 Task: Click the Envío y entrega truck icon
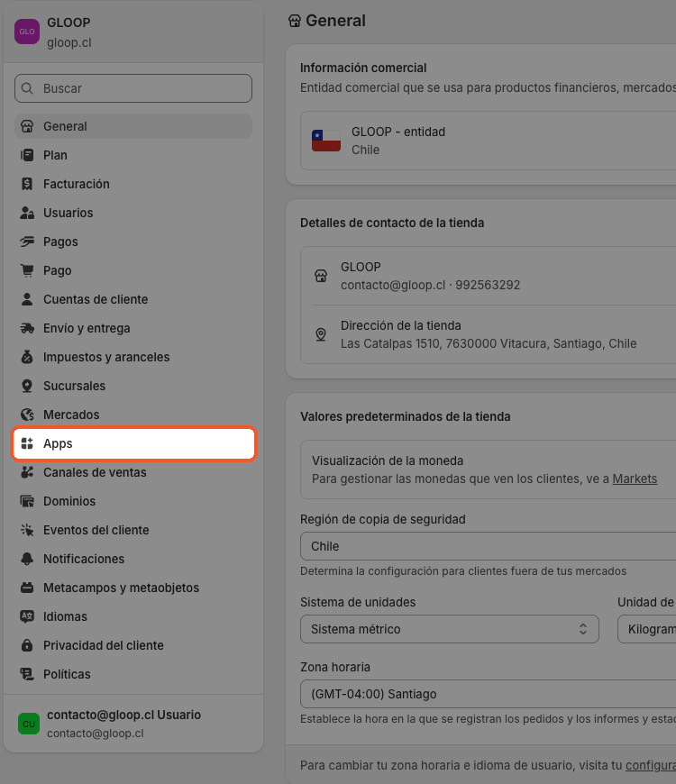(27, 329)
